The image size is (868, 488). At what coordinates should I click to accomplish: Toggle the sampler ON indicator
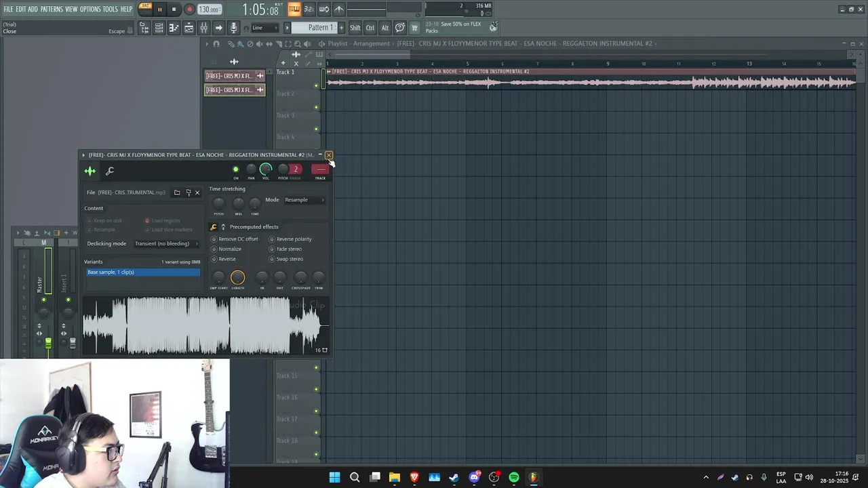click(x=236, y=169)
